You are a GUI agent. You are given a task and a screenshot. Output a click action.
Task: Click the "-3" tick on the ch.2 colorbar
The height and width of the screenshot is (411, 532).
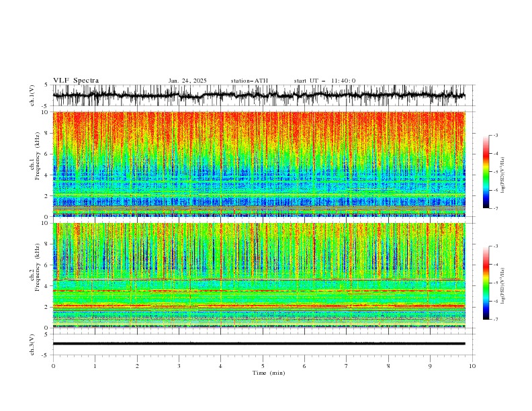[x=495, y=246]
